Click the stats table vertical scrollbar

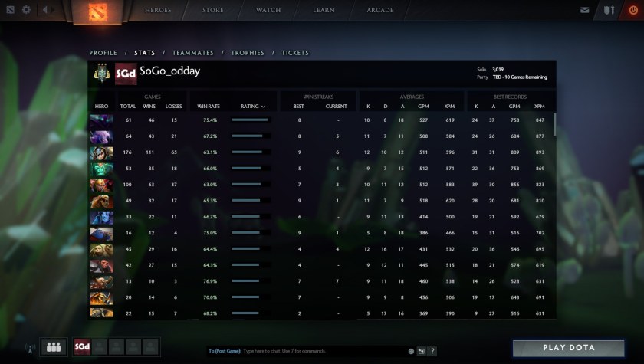pyautogui.click(x=554, y=124)
